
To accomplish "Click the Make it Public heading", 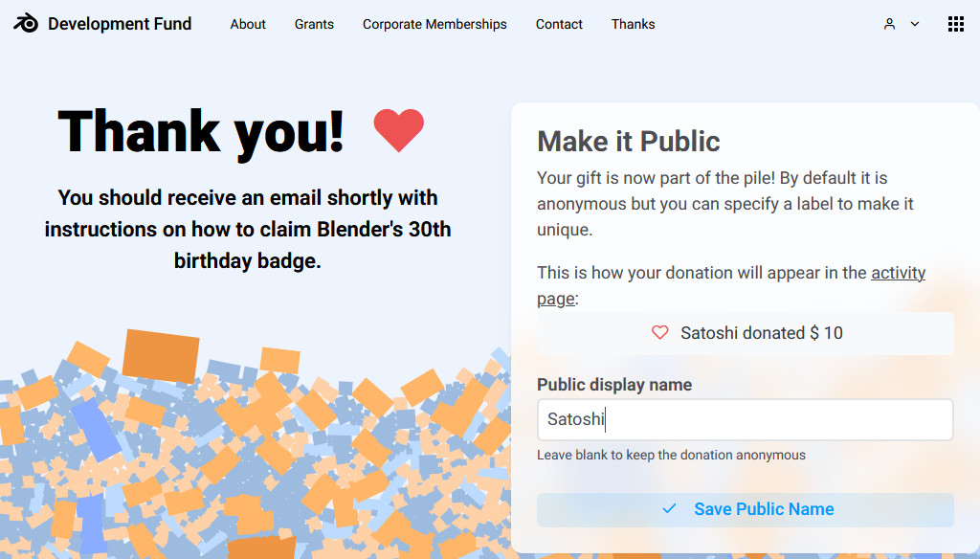I will coord(628,142).
